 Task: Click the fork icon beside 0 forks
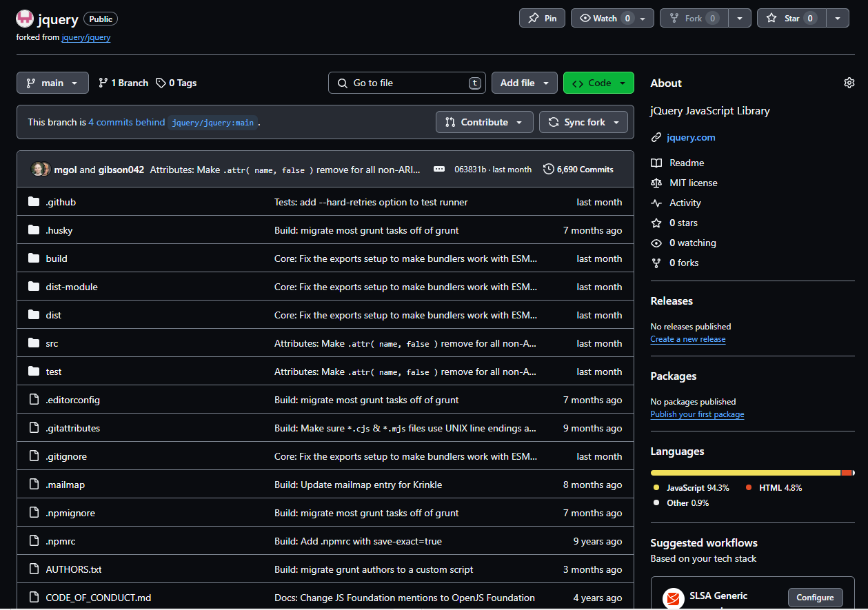pyautogui.click(x=656, y=263)
